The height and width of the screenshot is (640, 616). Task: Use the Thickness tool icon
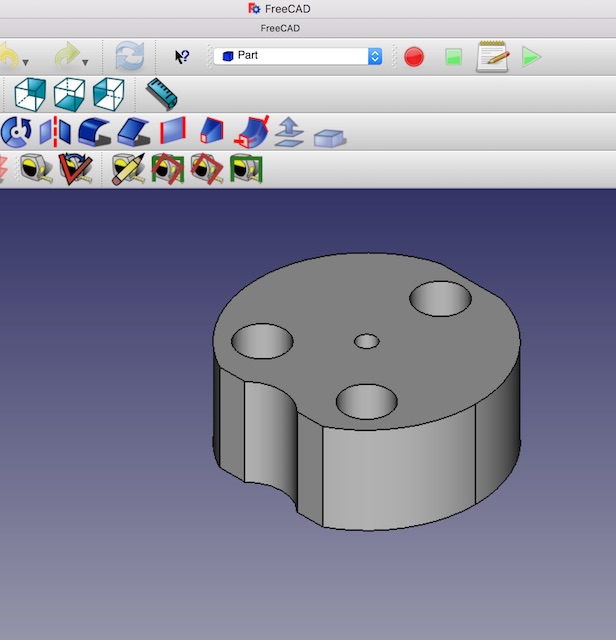[x=329, y=136]
